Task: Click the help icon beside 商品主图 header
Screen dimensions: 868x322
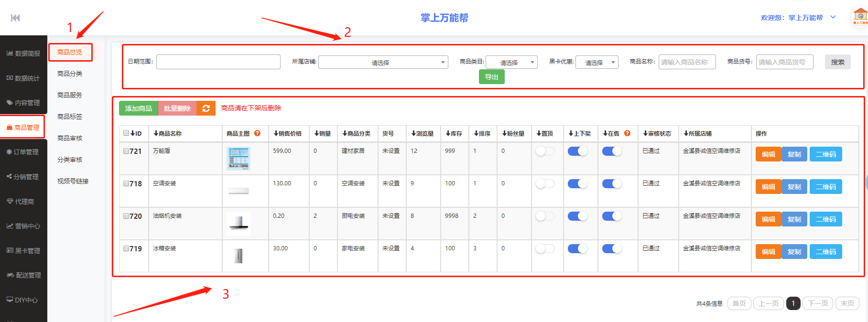Action: tap(257, 133)
